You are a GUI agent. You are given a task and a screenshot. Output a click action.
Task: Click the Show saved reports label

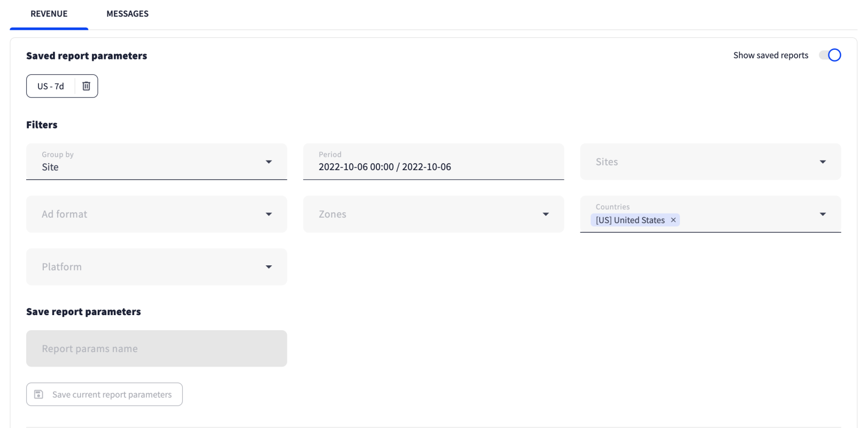771,55
